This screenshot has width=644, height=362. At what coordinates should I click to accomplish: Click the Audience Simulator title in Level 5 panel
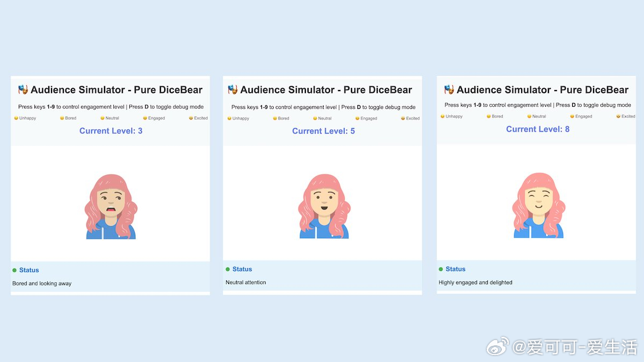click(326, 90)
